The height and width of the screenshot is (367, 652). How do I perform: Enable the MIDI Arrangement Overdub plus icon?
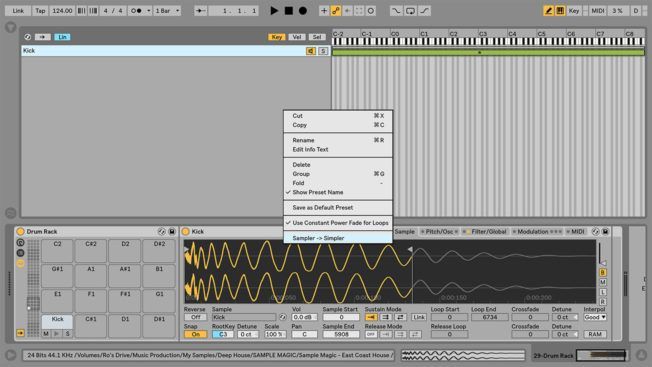(x=324, y=11)
